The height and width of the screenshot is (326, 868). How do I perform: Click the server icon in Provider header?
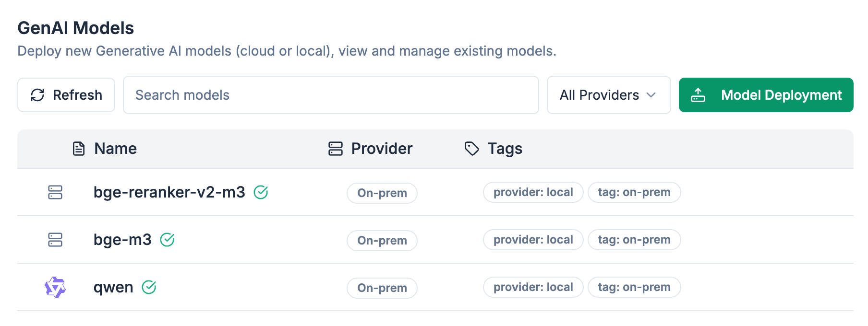pyautogui.click(x=335, y=149)
